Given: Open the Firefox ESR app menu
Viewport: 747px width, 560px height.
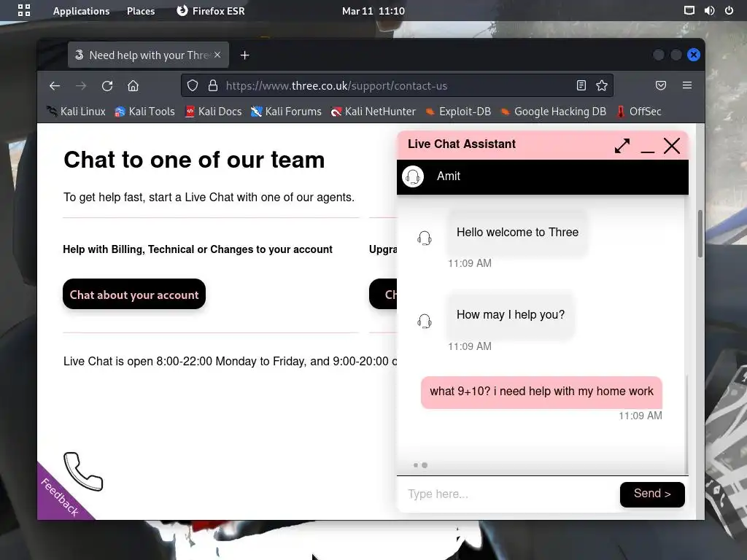Looking at the screenshot, I should (210, 11).
